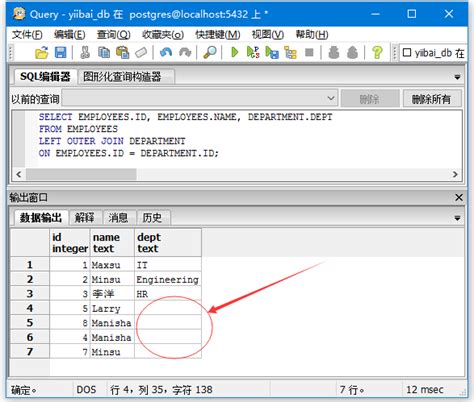This screenshot has width=474, height=402.
Task: Click the pgAdmin elephant icon in title bar
Action: tap(19, 14)
